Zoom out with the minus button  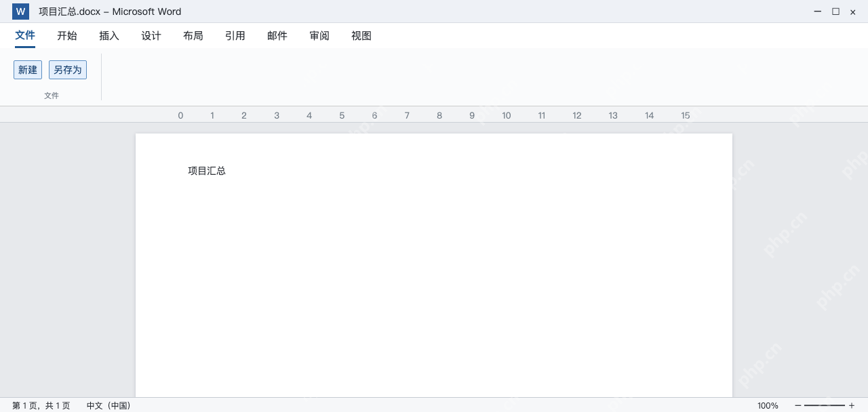pyautogui.click(x=798, y=405)
